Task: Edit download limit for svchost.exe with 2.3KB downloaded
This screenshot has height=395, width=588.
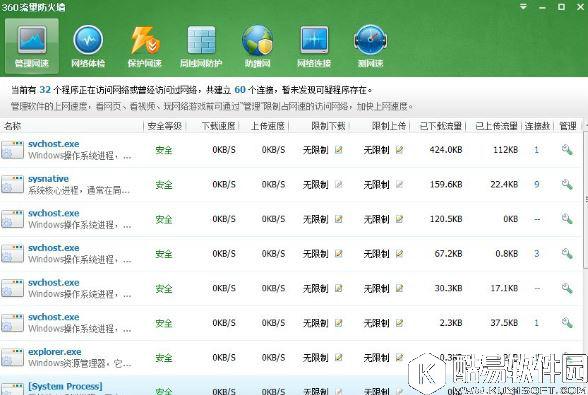Action: 339,323
